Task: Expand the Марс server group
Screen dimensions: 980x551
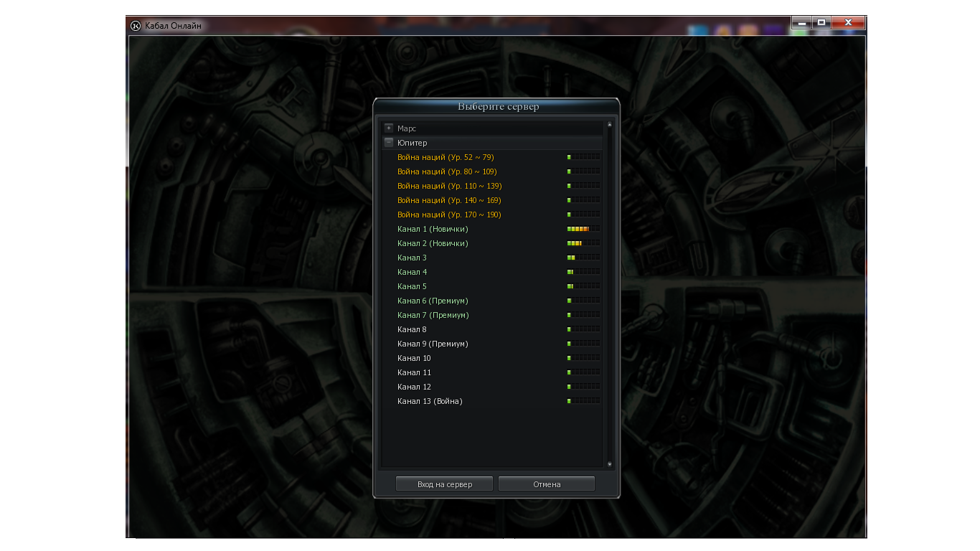Action: (x=389, y=128)
